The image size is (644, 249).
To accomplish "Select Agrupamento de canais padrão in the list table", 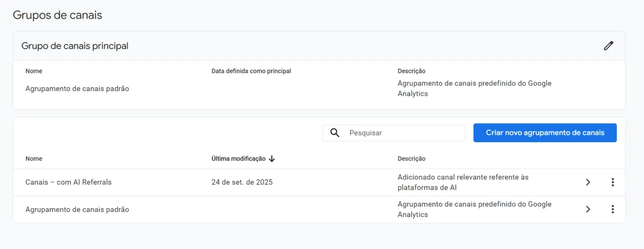I will [x=77, y=210].
